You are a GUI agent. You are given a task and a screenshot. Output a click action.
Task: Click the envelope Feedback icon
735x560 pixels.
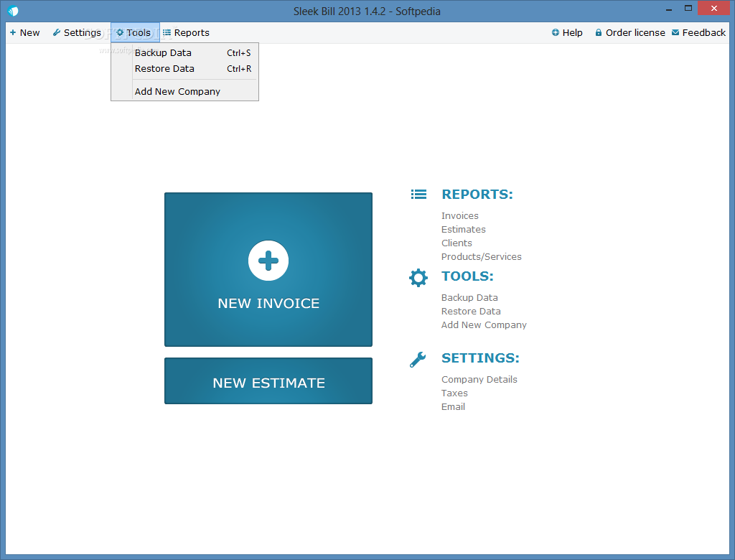click(675, 32)
